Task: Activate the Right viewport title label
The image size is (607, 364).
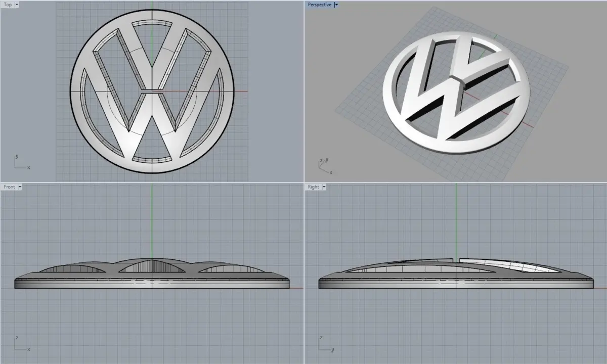Action: (314, 187)
